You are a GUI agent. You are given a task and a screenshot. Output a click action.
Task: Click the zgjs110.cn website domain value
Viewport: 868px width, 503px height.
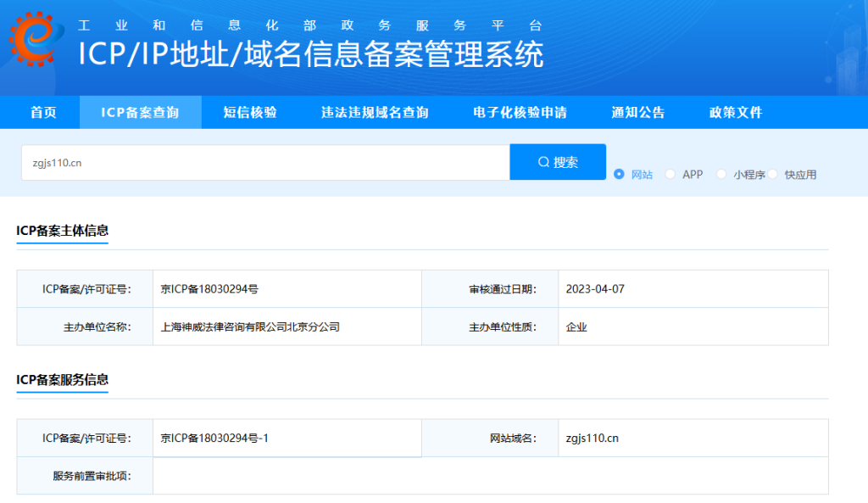592,439
